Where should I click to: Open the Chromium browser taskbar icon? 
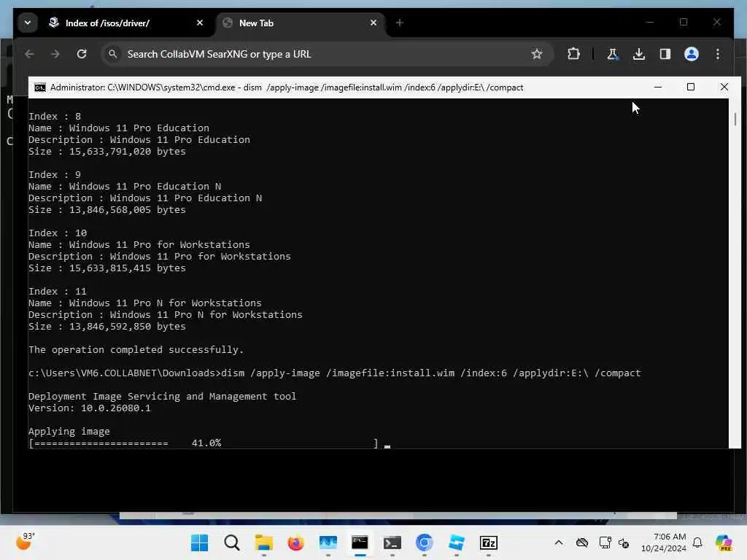tap(424, 542)
